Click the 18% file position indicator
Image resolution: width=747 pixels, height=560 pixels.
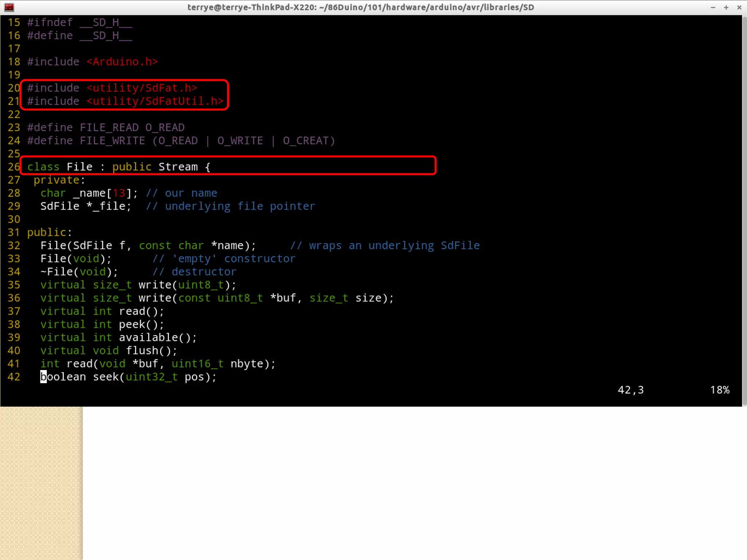[x=720, y=390]
